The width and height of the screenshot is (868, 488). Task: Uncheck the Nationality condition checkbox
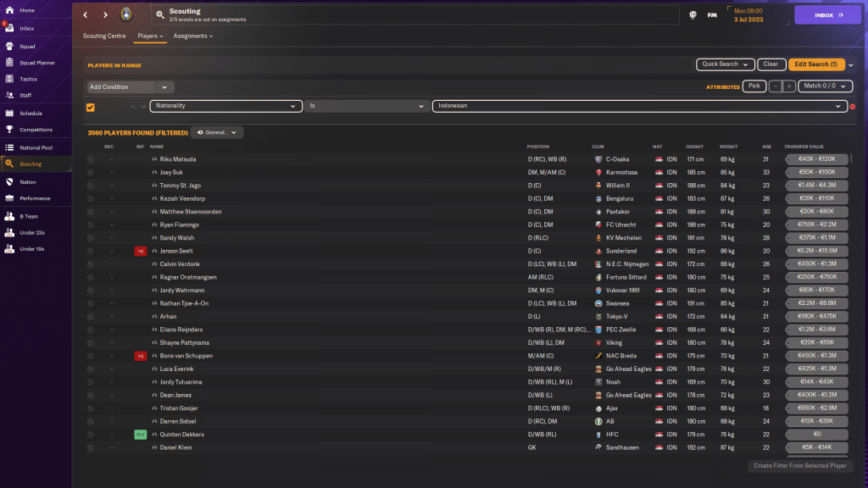pos(91,107)
